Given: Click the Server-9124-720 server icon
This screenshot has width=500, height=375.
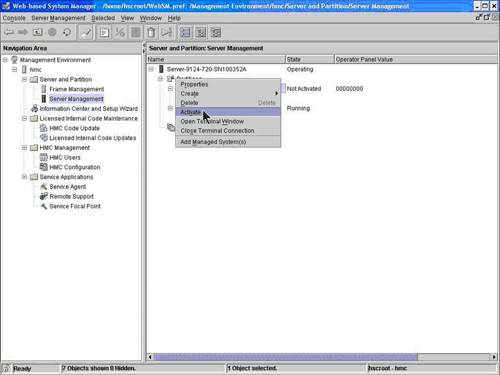Looking at the screenshot, I should 161,69.
